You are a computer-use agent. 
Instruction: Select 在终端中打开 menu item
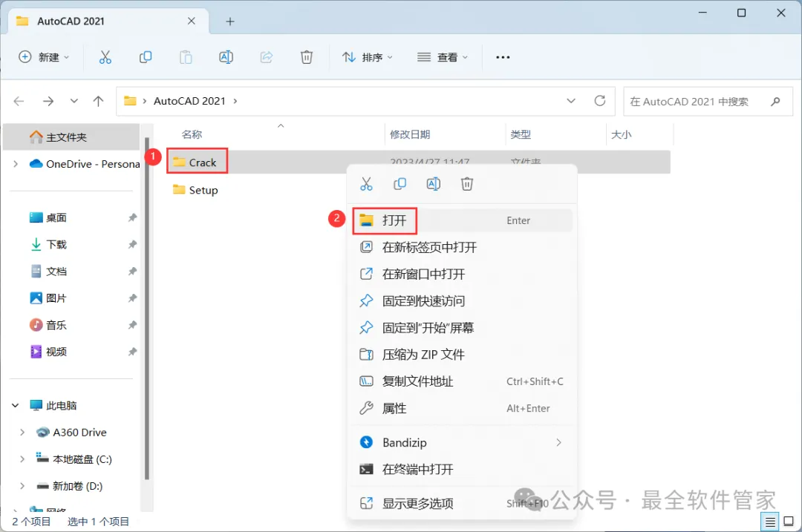[x=462, y=469]
